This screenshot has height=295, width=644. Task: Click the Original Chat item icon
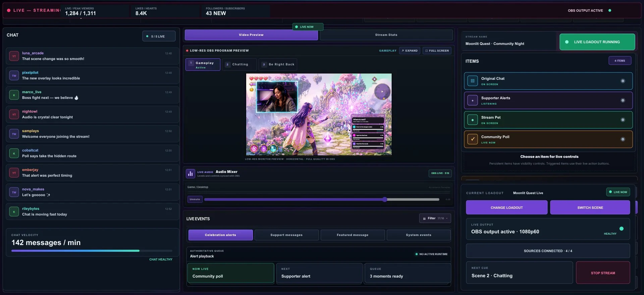[473, 81]
